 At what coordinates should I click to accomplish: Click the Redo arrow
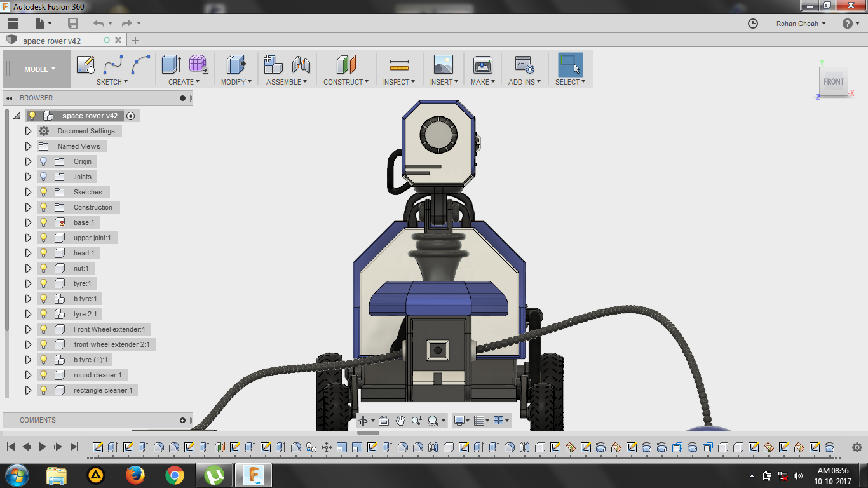tap(126, 24)
